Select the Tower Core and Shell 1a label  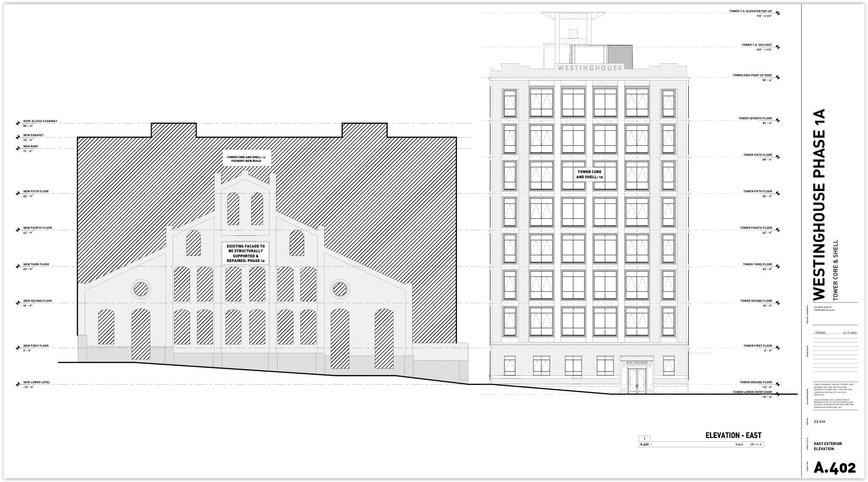pyautogui.click(x=589, y=175)
